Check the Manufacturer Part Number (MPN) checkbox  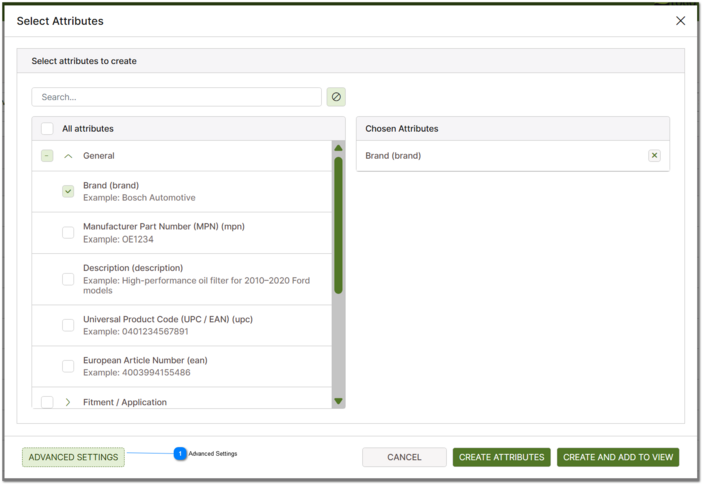click(68, 233)
